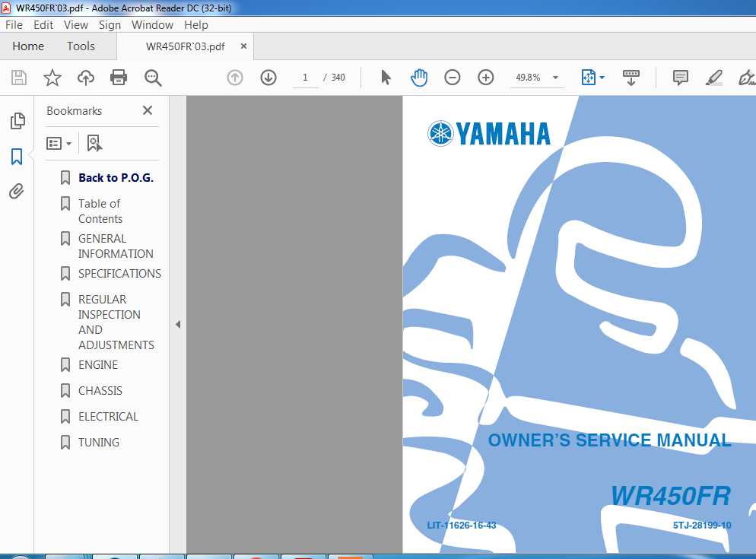This screenshot has height=559, width=756.
Task: Open the Window menu
Action: (152, 25)
